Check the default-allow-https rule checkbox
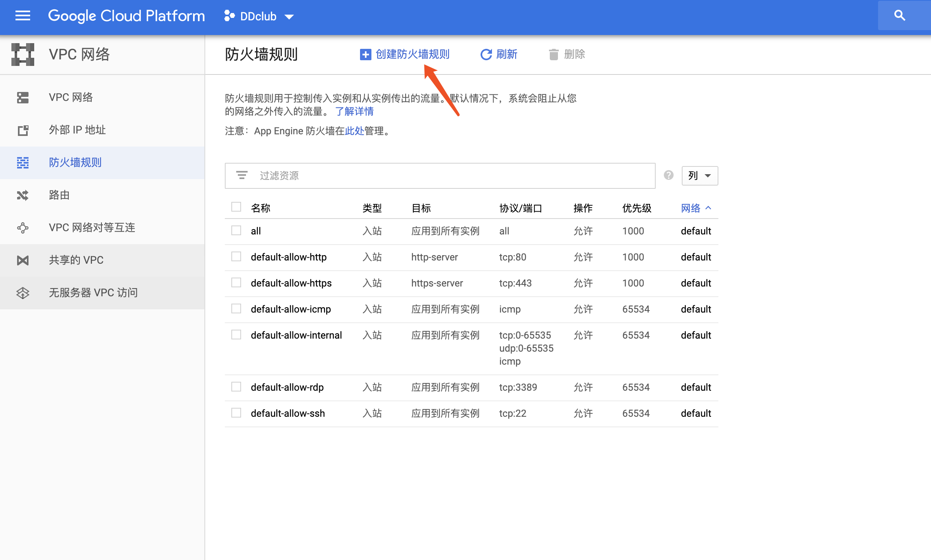The image size is (931, 560). [236, 282]
